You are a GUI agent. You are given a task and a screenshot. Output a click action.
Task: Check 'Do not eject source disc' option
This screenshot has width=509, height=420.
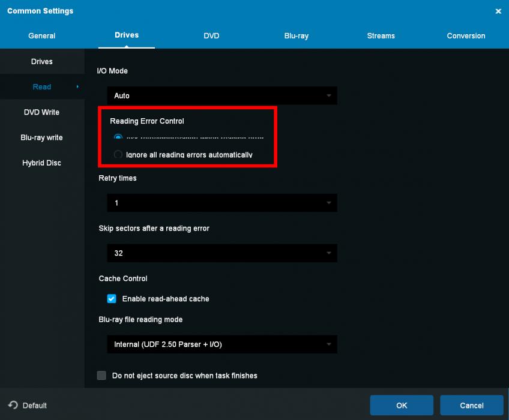tap(101, 376)
